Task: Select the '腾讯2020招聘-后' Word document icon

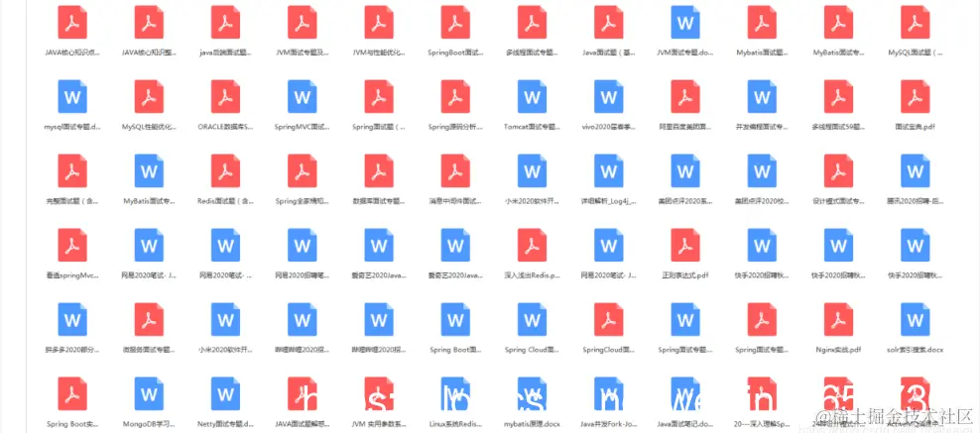Action: (x=916, y=170)
